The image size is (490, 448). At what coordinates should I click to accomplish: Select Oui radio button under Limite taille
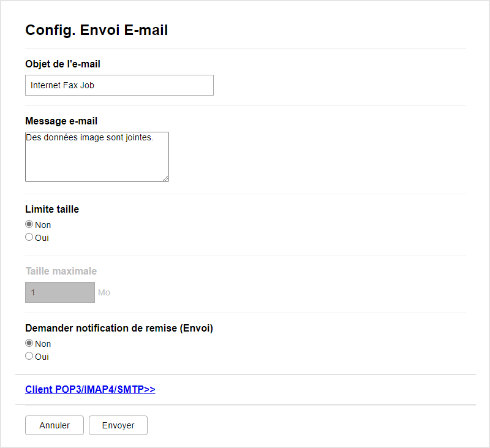click(x=29, y=237)
